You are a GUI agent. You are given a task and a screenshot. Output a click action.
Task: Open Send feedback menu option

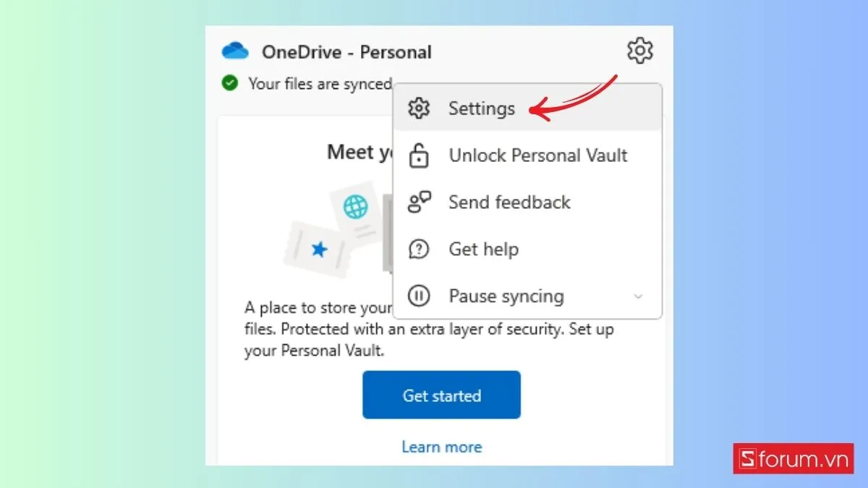pyautogui.click(x=509, y=202)
